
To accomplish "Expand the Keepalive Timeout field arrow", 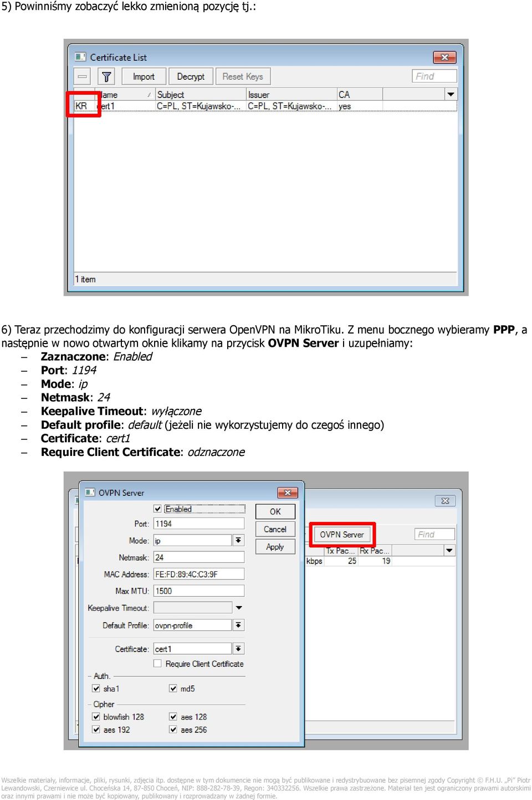I will (239, 608).
